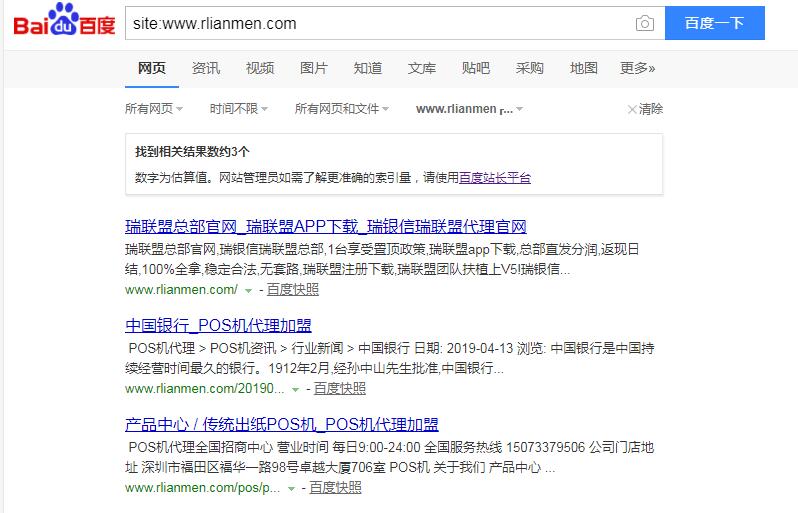This screenshot has height=513, width=798.
Task: Open result 中国银行_POS机代理加盟
Action: coord(218,325)
